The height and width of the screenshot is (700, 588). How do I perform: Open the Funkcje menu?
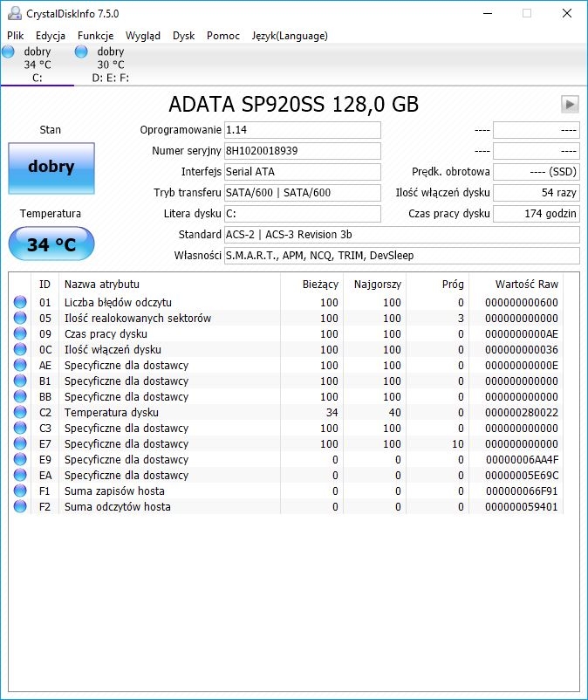[95, 36]
